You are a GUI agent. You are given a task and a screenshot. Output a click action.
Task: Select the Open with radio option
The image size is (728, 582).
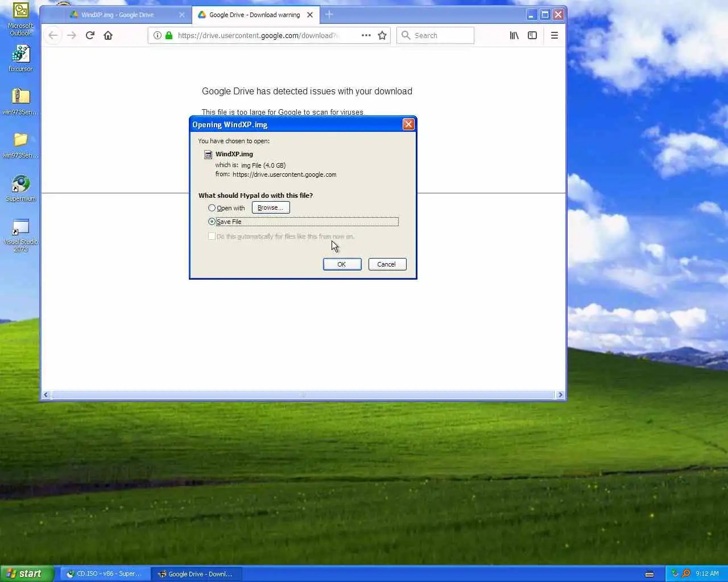click(x=212, y=208)
